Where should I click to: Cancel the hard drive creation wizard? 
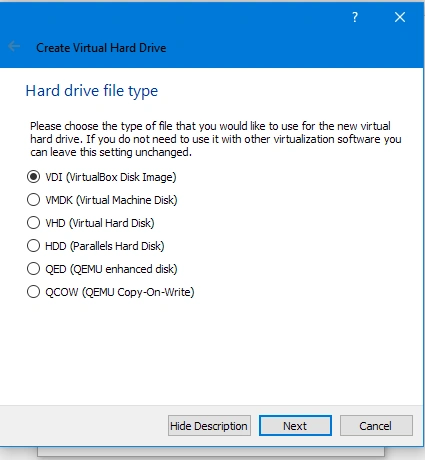pyautogui.click(x=376, y=426)
